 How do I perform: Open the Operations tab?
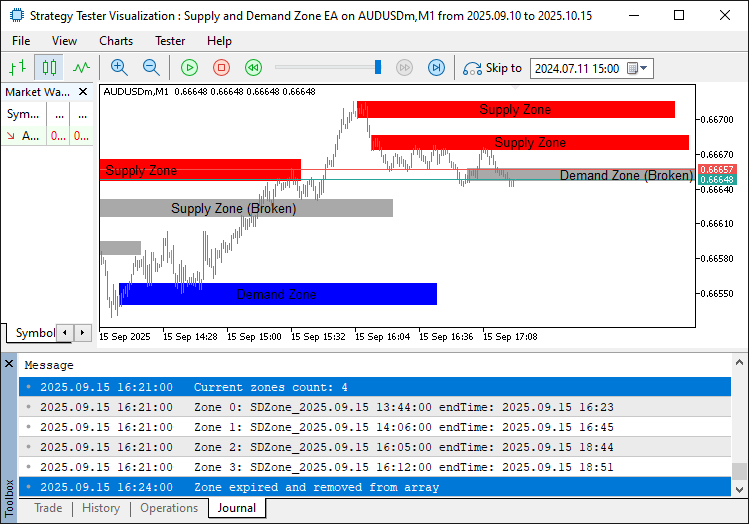click(168, 508)
